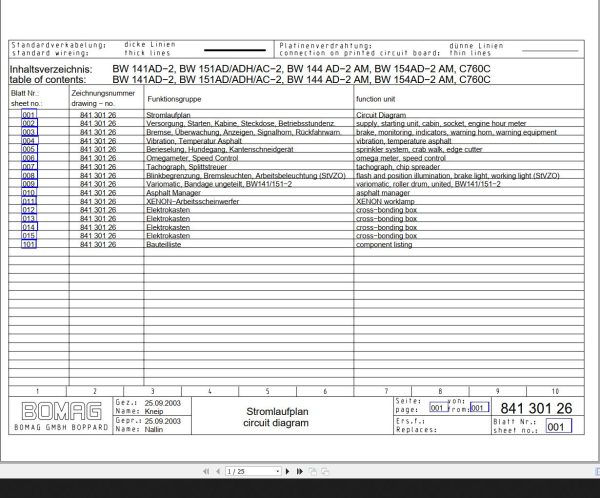
Task: Click 'Standardverkabelung:' legend text
Action: coord(59,45)
